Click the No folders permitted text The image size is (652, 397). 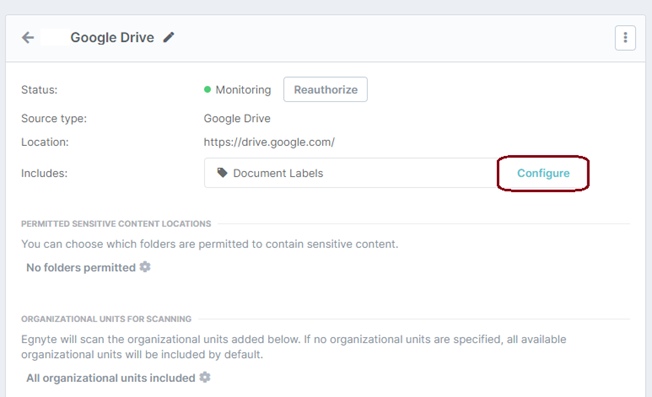(81, 267)
